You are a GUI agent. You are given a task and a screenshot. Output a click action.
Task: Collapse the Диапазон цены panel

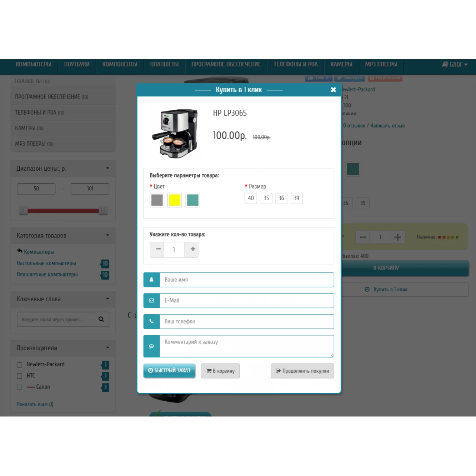click(107, 168)
